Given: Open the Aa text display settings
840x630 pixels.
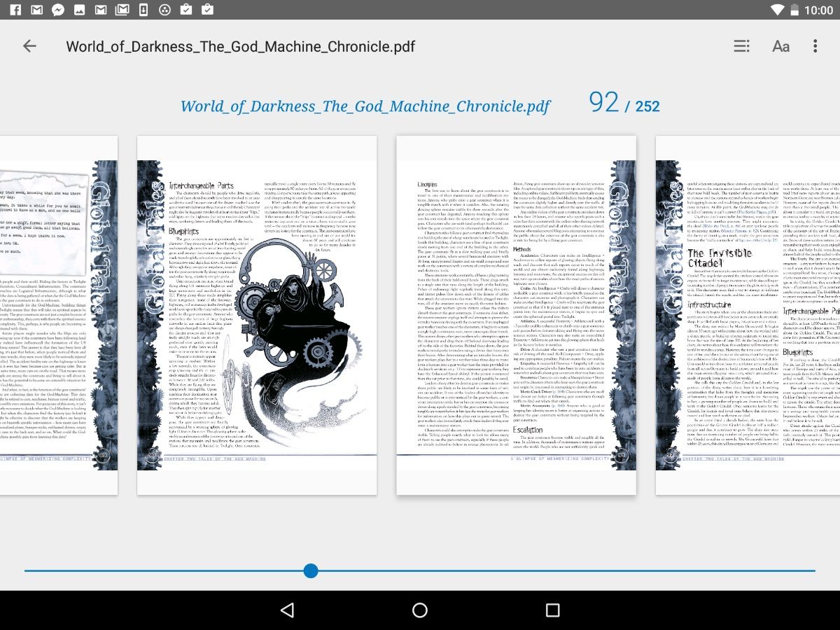Looking at the screenshot, I should tap(780, 46).
